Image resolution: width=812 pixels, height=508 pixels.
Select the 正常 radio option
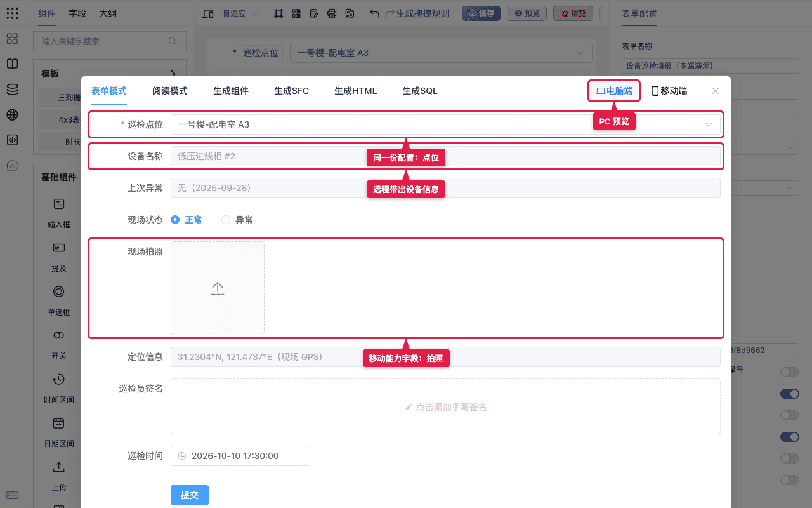(x=187, y=220)
